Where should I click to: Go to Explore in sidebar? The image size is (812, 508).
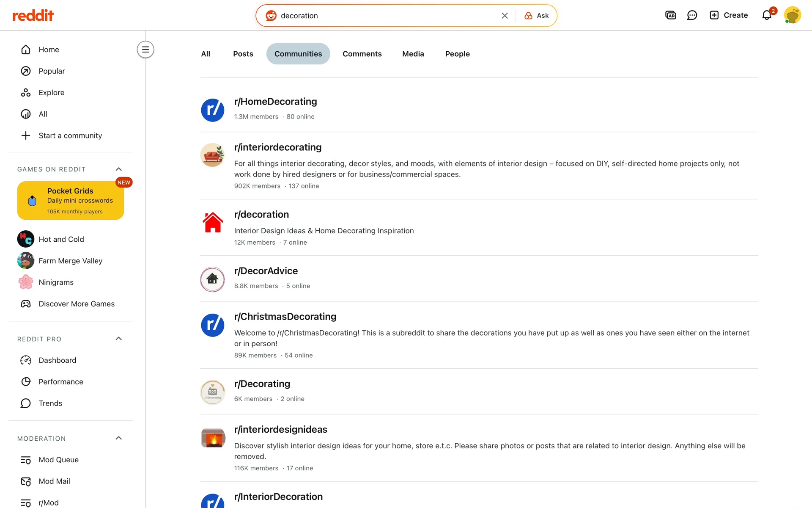coord(51,93)
